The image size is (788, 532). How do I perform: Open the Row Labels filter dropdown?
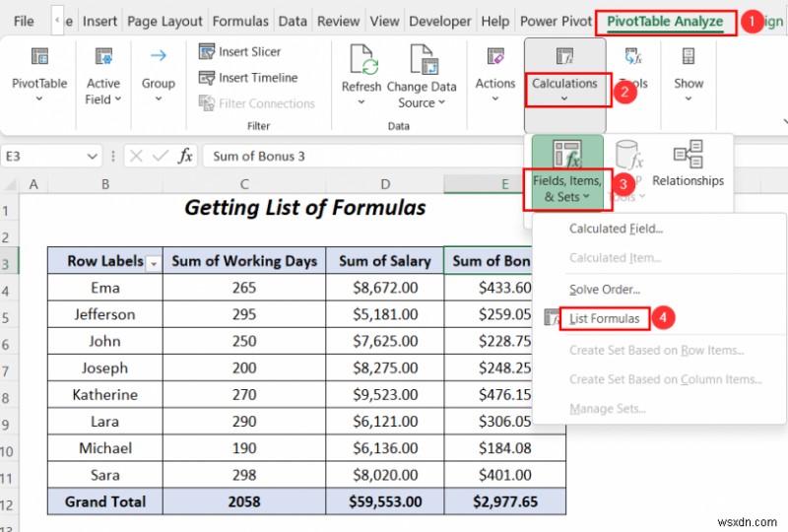pyautogui.click(x=154, y=263)
